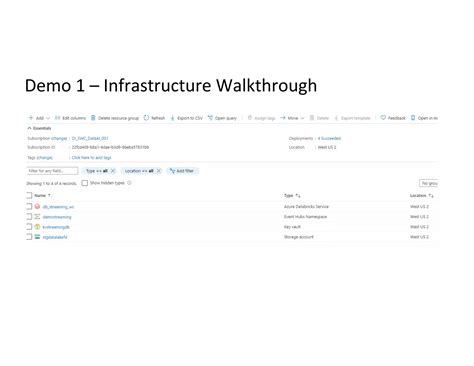
Task: Click the Delete resource group trash icon
Action: tap(93, 118)
